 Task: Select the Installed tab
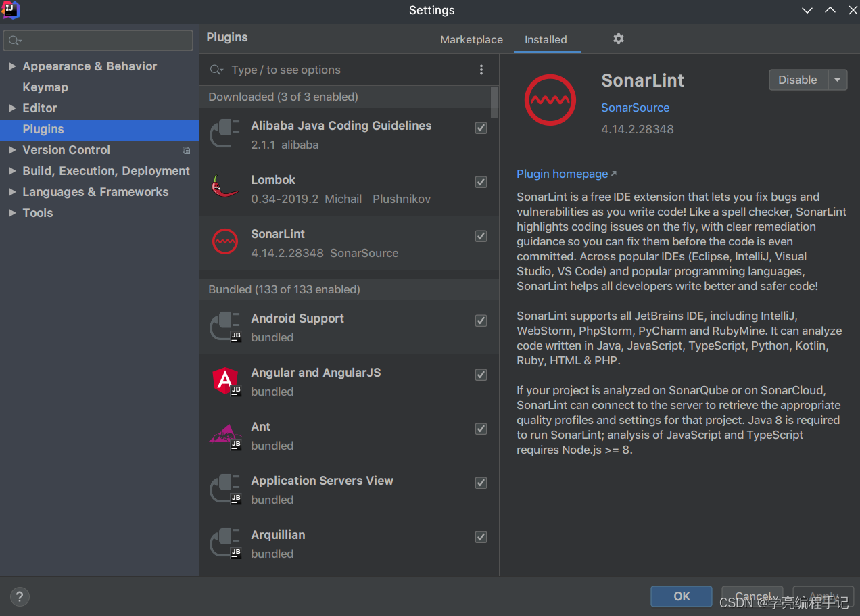coord(546,39)
